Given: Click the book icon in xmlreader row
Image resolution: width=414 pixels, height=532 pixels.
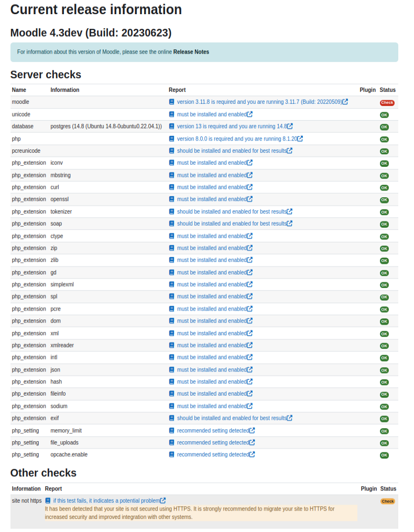Looking at the screenshot, I should point(172,345).
